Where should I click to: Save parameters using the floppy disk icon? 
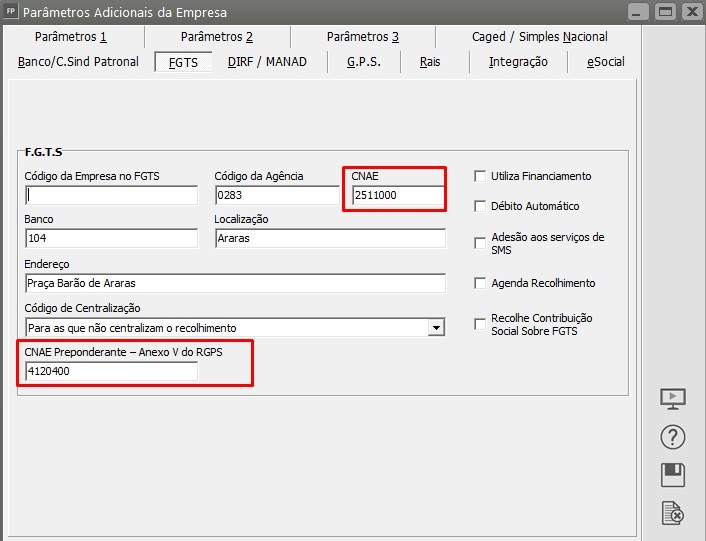tap(673, 475)
